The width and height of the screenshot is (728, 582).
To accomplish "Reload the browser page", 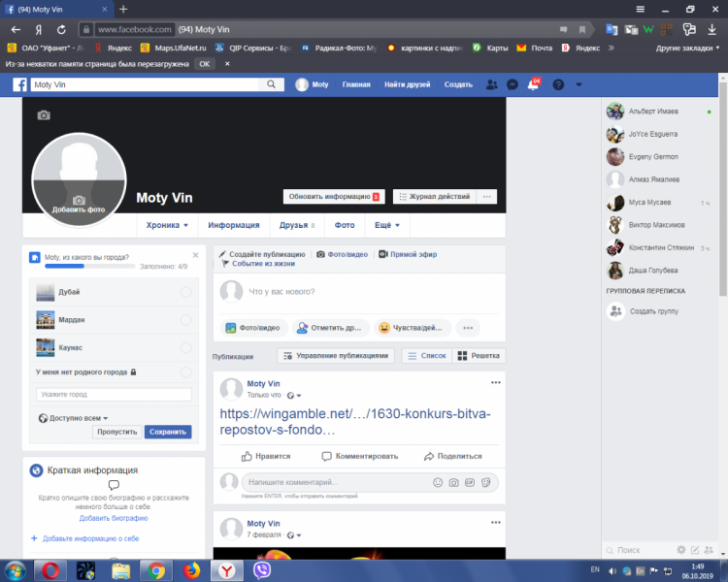I will 61,29.
